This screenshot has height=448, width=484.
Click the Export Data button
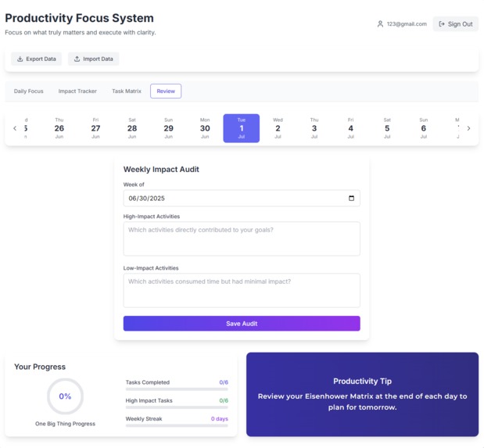(x=37, y=59)
